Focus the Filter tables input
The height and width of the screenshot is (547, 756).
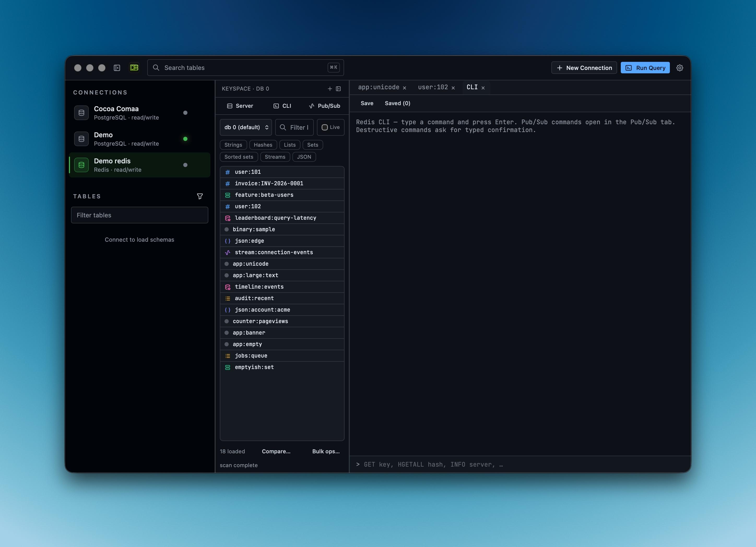[x=140, y=215]
